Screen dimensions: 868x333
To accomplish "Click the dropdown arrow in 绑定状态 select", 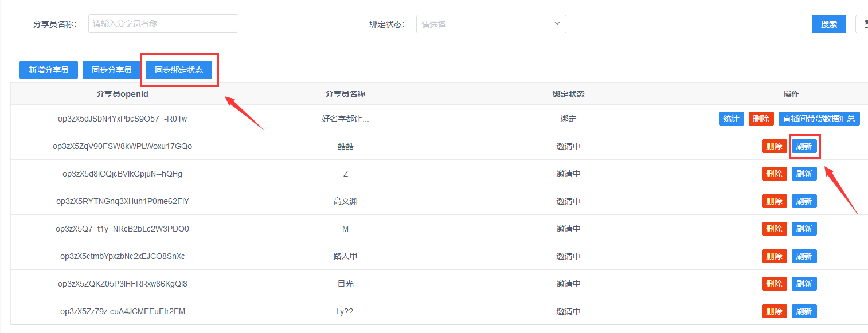I will [557, 23].
